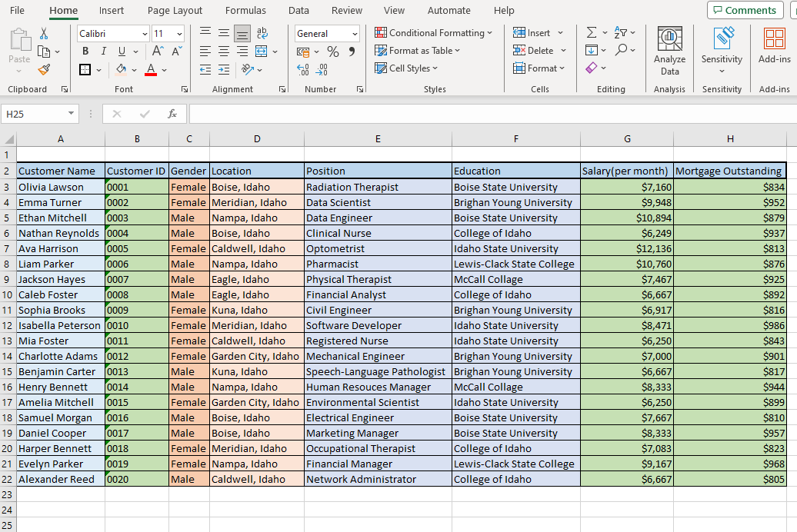Open the font size dropdown
The height and width of the screenshot is (532, 797).
[179, 34]
